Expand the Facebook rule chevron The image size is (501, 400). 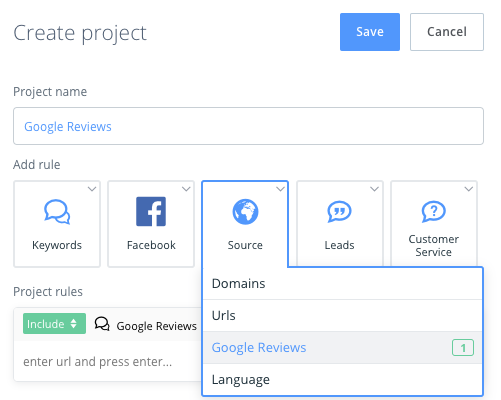point(186,189)
